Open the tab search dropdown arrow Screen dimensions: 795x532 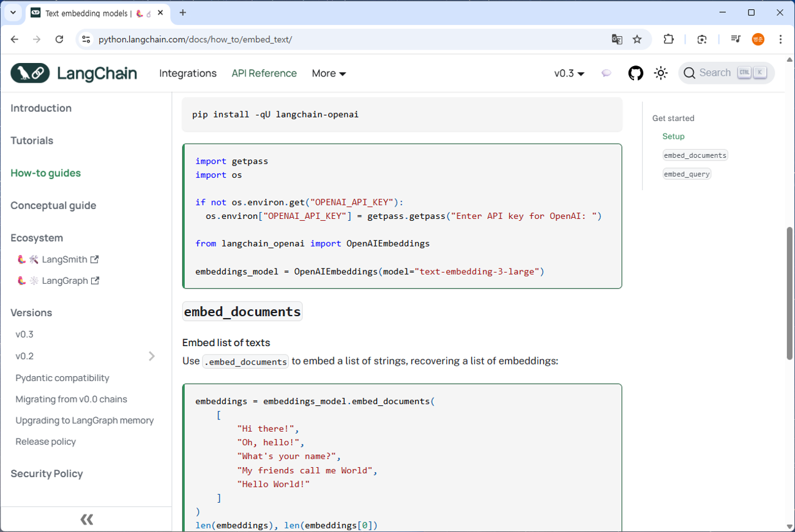point(13,12)
